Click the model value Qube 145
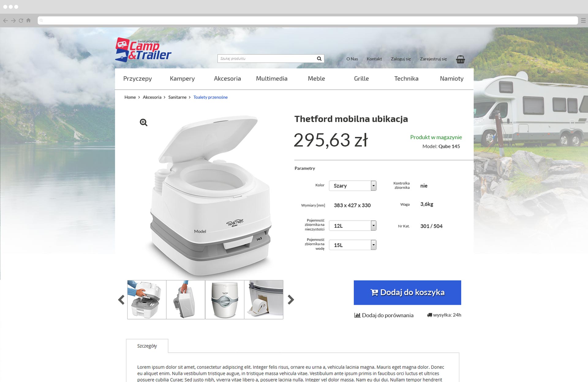Viewport: 588px width, 382px height. coord(449,146)
